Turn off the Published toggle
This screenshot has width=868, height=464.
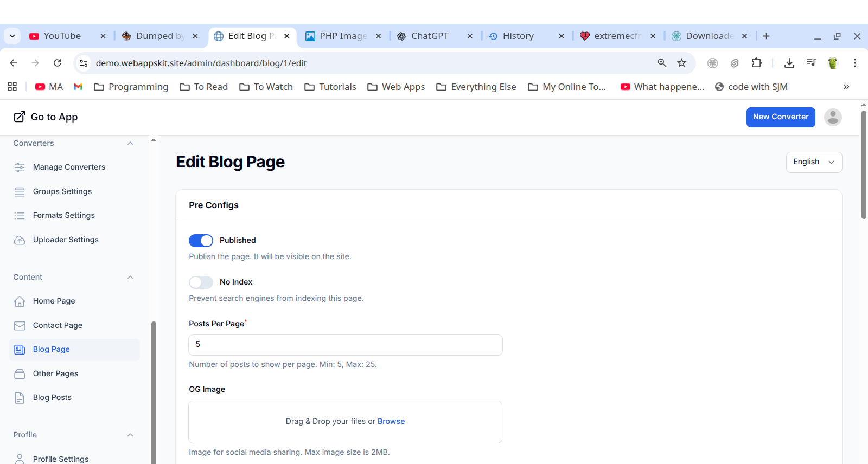click(x=201, y=241)
